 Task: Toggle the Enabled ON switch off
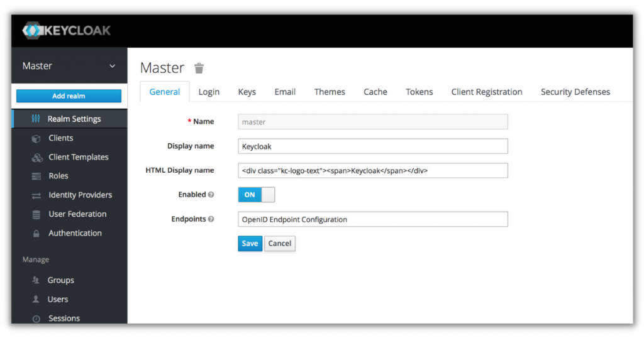(x=256, y=195)
